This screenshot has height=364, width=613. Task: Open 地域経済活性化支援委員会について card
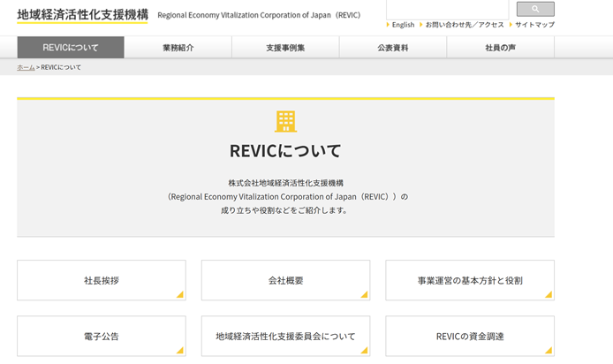(285, 336)
